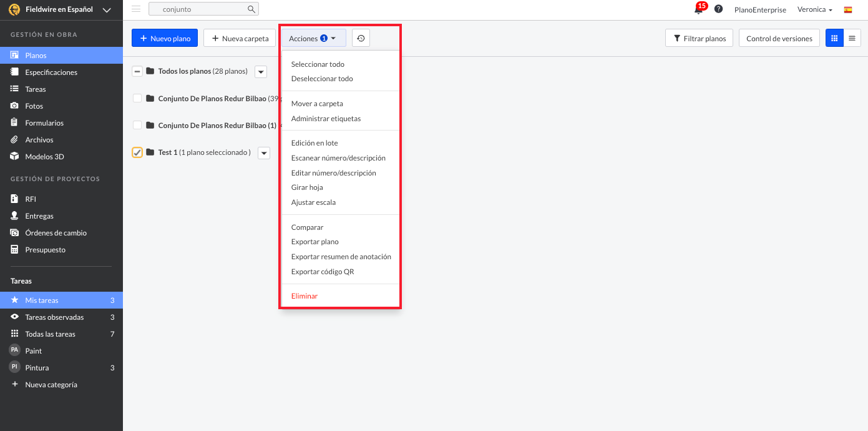Choose Escanear número/descripción
868x431 pixels.
pos(338,158)
